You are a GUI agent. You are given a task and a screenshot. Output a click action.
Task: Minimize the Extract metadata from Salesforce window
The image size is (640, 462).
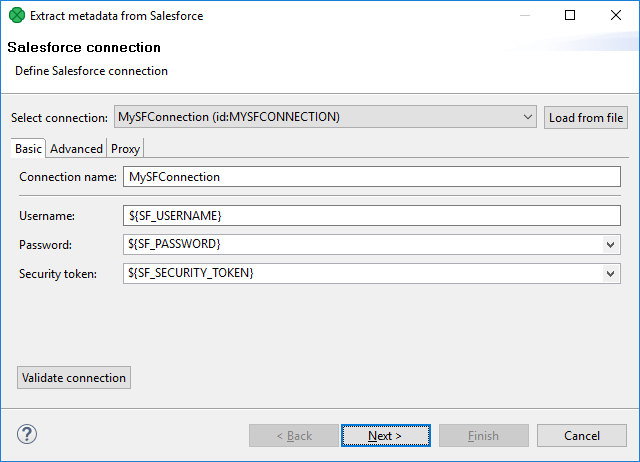tap(524, 16)
